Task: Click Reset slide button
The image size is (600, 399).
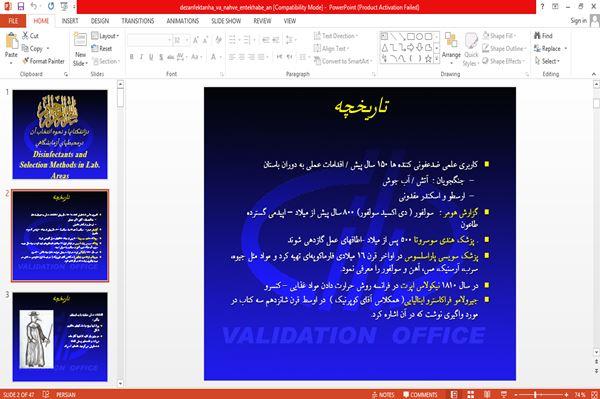Action: pos(102,49)
